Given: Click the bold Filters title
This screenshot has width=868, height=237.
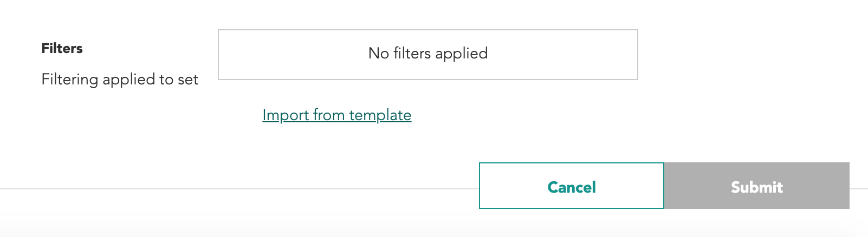Looking at the screenshot, I should 62,49.
